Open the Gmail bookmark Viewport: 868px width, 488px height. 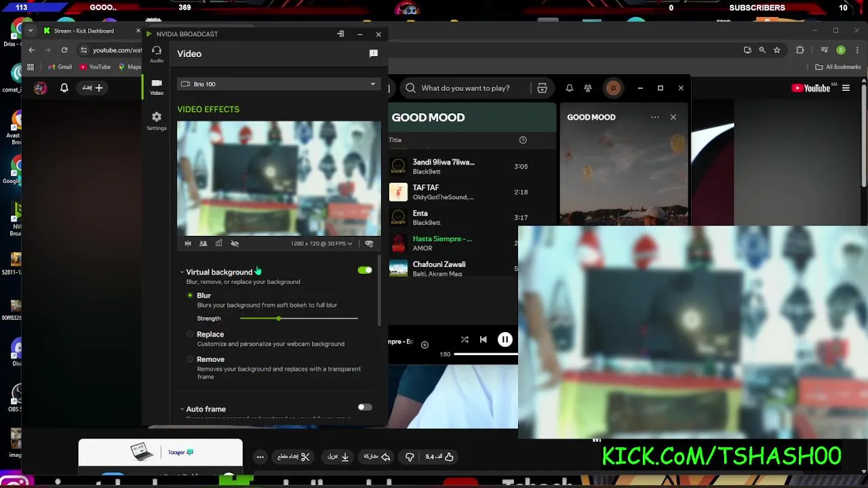[x=60, y=67]
